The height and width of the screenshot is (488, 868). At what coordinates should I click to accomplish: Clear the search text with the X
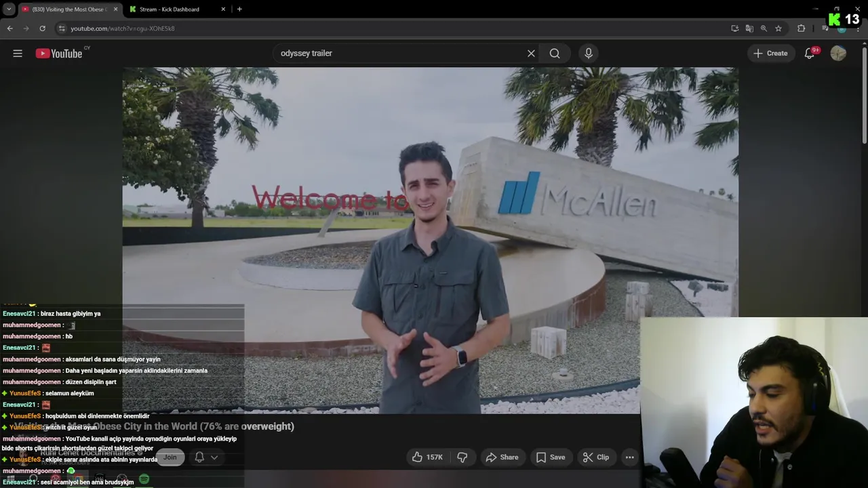531,54
